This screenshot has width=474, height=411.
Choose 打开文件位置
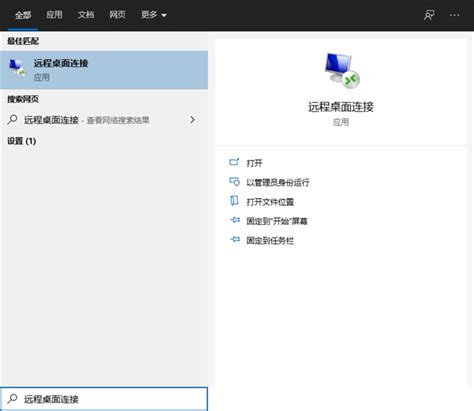click(x=270, y=202)
